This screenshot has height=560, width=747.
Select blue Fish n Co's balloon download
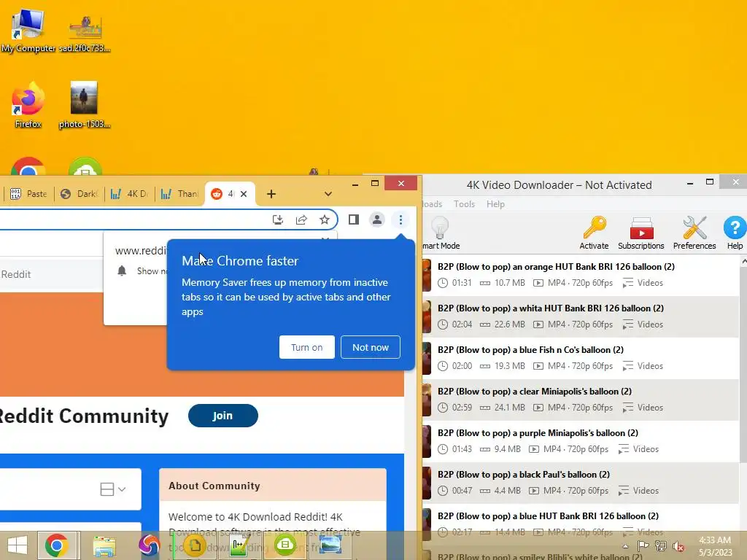pos(580,358)
